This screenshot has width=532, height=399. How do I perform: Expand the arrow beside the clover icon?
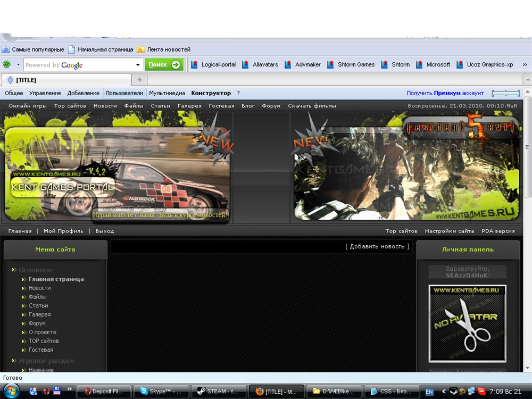point(18,64)
